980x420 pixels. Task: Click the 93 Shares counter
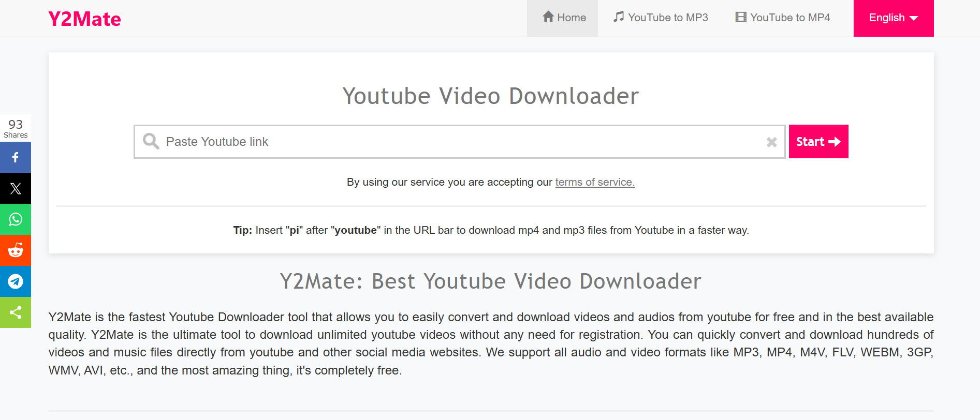16,128
